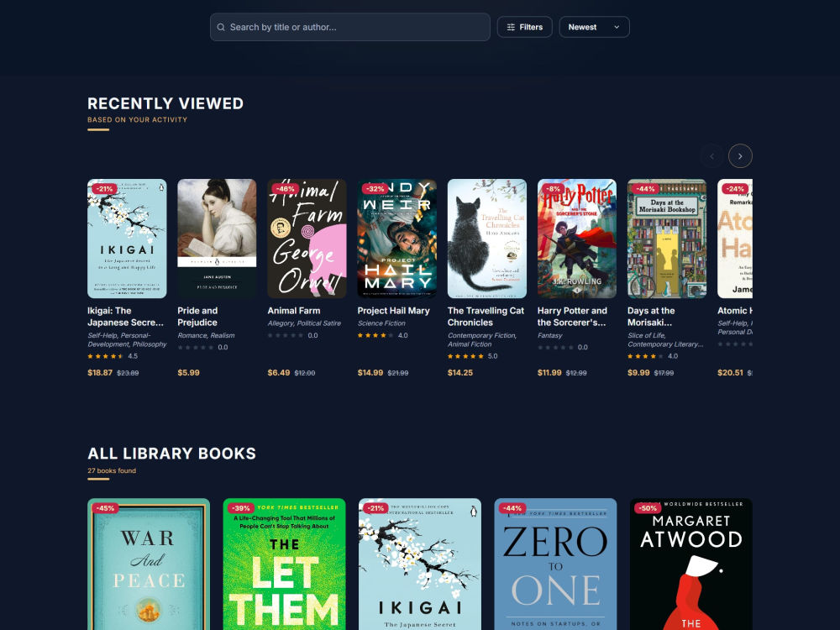Screen dimensions: 840x630
Task: Open the Filters button
Action: (524, 28)
